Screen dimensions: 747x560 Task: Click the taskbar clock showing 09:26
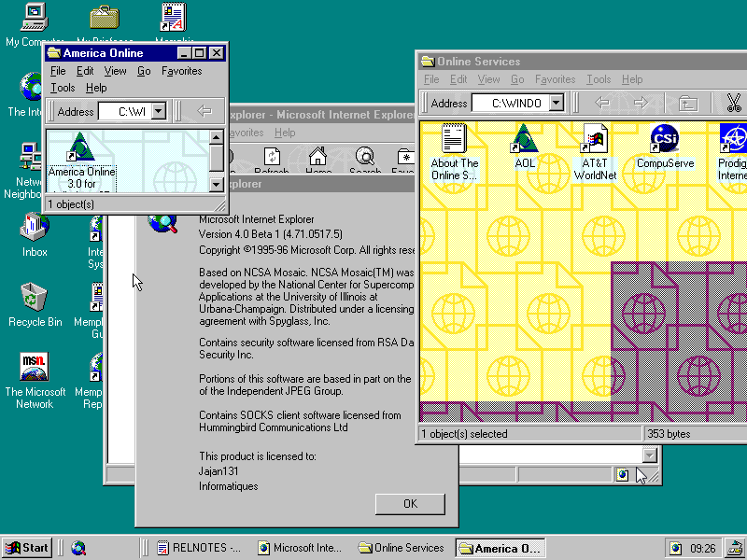pyautogui.click(x=702, y=549)
